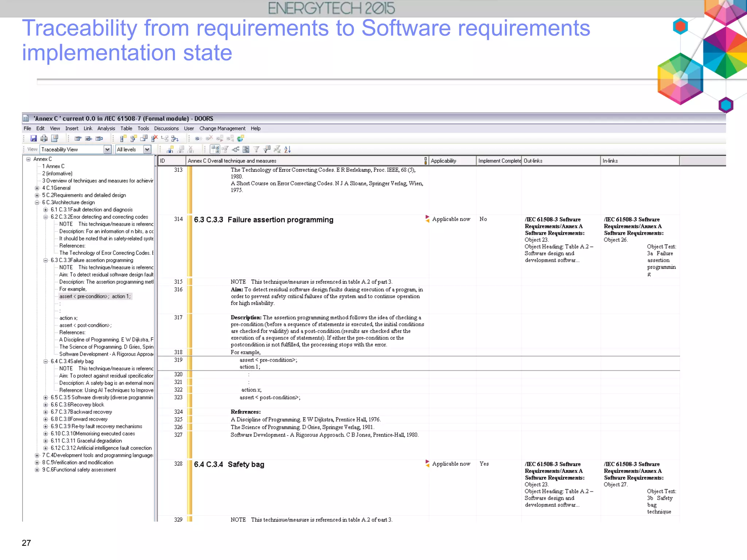
Task: Click the globe external link icon
Action: click(241, 138)
